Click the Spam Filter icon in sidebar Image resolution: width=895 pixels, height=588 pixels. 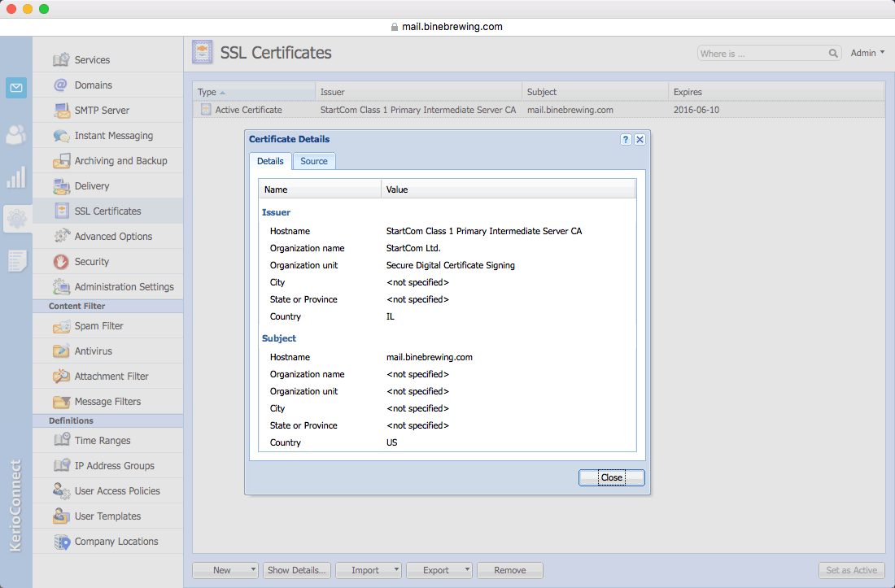[61, 326]
